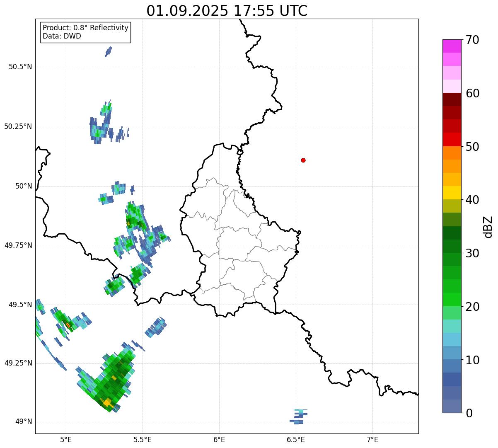Click the olive colorbar segment below 40
The image size is (498, 448).
(x=452, y=206)
